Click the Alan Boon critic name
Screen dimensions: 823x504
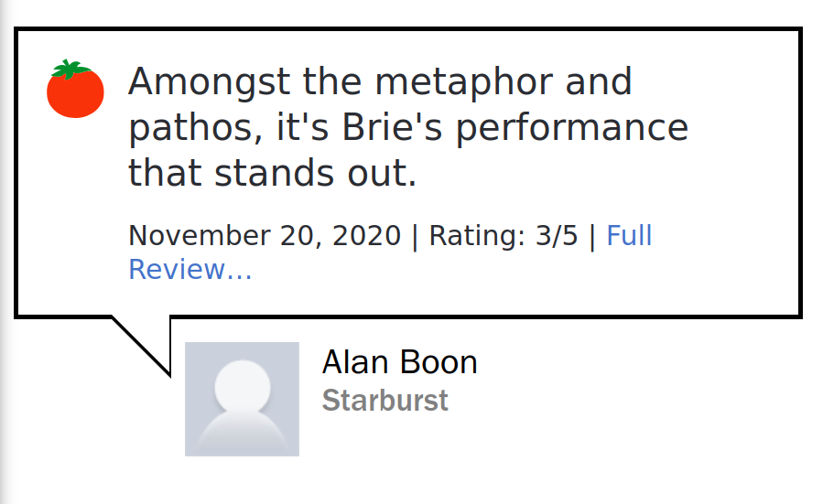[x=399, y=362]
